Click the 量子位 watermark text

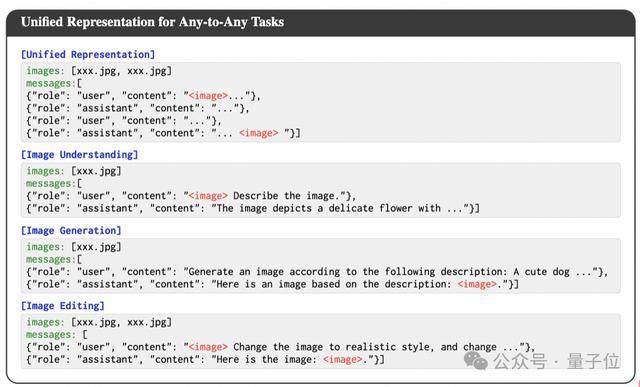tap(593, 361)
